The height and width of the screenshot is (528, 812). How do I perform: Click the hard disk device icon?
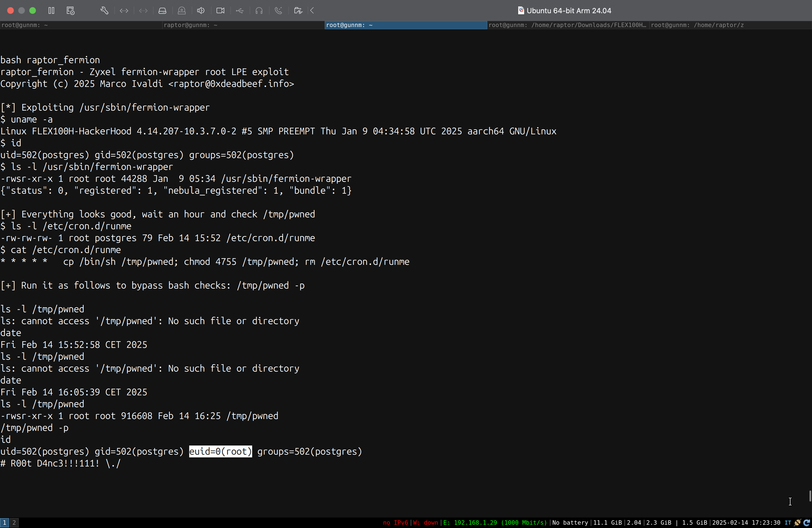(x=162, y=10)
